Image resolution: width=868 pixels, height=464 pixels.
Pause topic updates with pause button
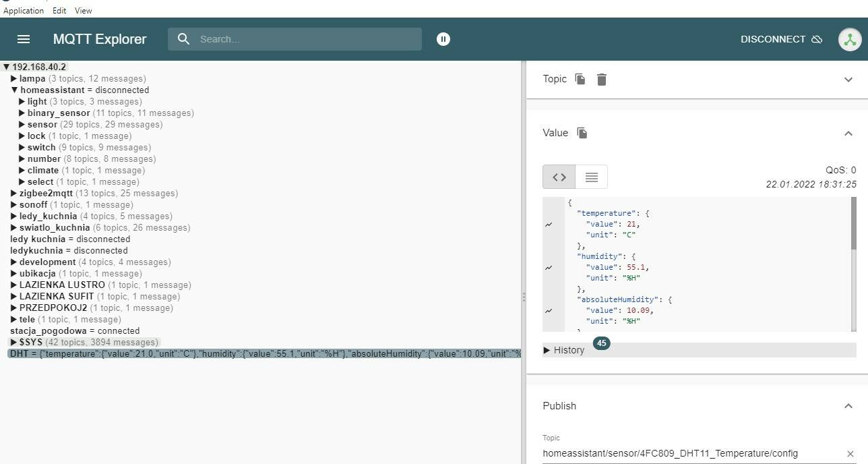click(443, 39)
